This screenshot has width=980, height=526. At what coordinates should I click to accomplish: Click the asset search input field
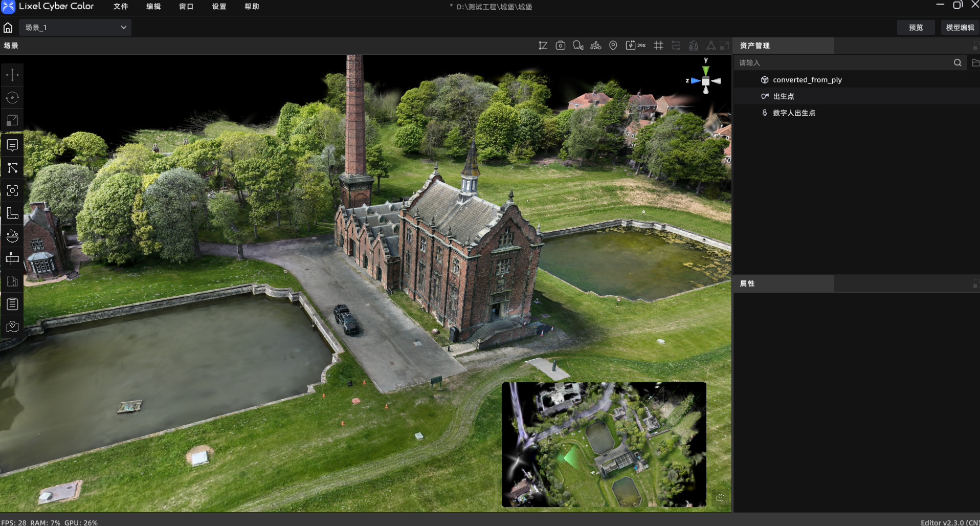843,63
